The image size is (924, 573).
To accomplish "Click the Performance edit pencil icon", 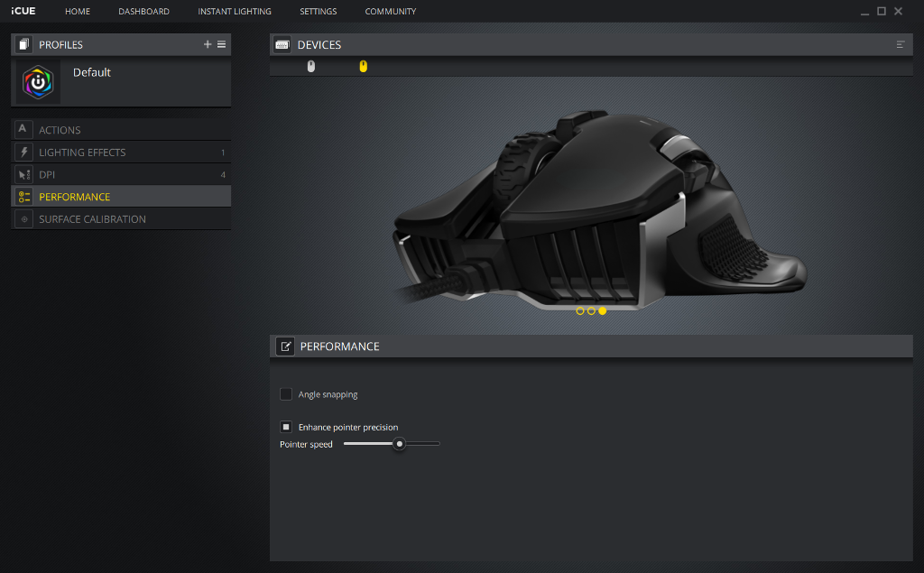I will coord(285,347).
